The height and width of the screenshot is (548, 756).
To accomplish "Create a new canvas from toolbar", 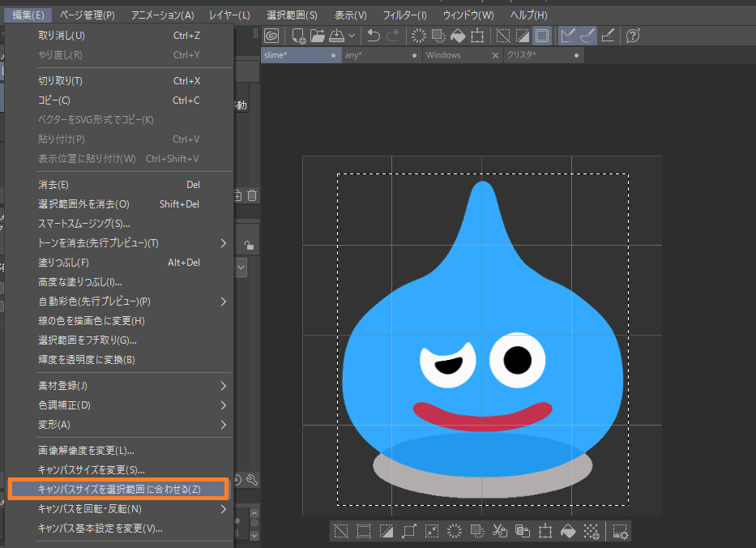I will [298, 36].
